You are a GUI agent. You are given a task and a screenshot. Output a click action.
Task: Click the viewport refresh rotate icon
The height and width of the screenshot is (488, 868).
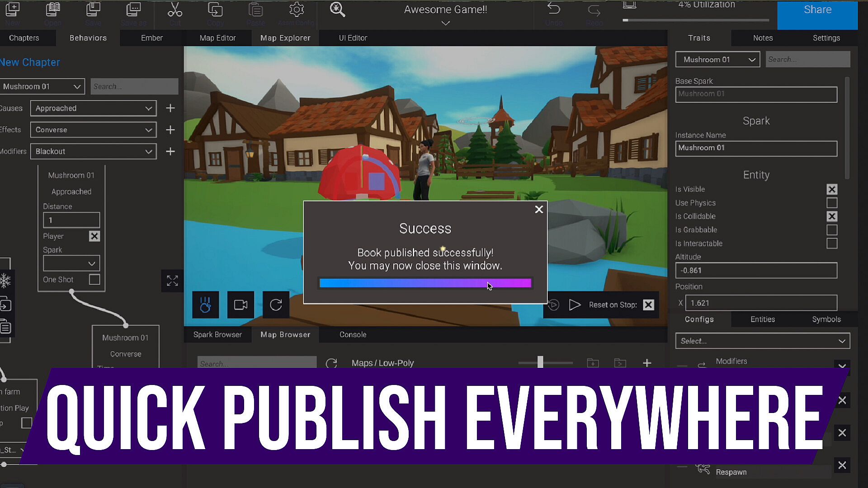276,305
